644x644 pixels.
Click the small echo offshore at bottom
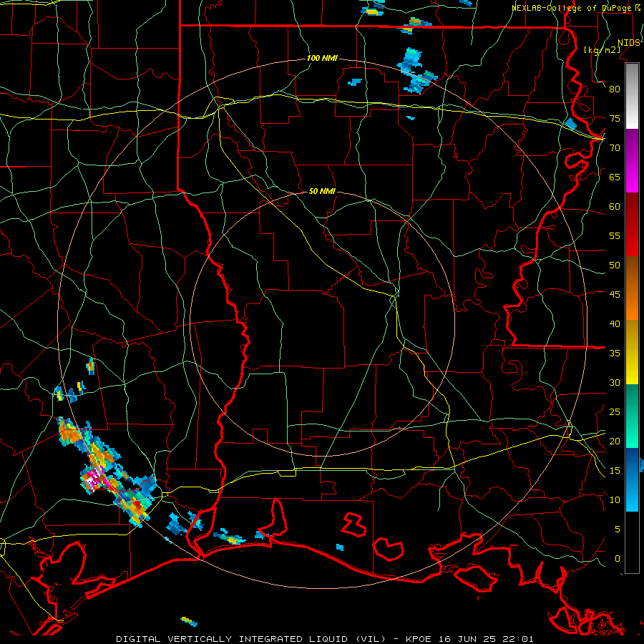(189, 621)
